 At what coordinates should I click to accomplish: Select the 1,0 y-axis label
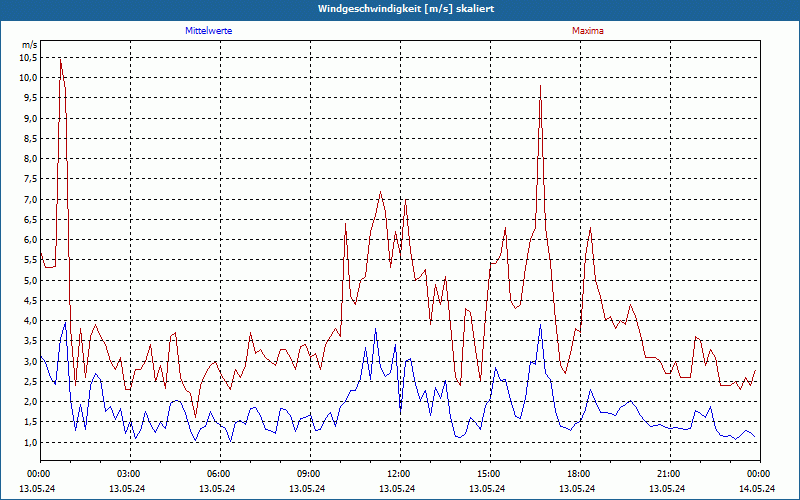pos(31,442)
